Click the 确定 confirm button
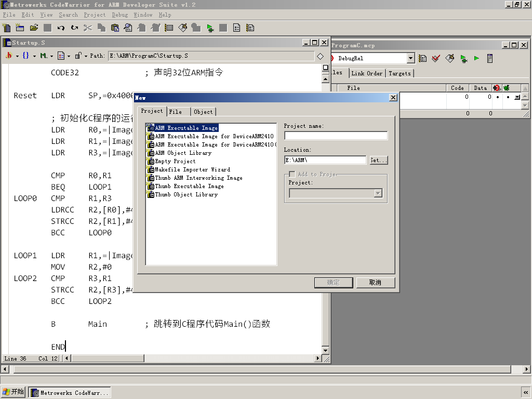The width and height of the screenshot is (532, 399). (x=334, y=283)
